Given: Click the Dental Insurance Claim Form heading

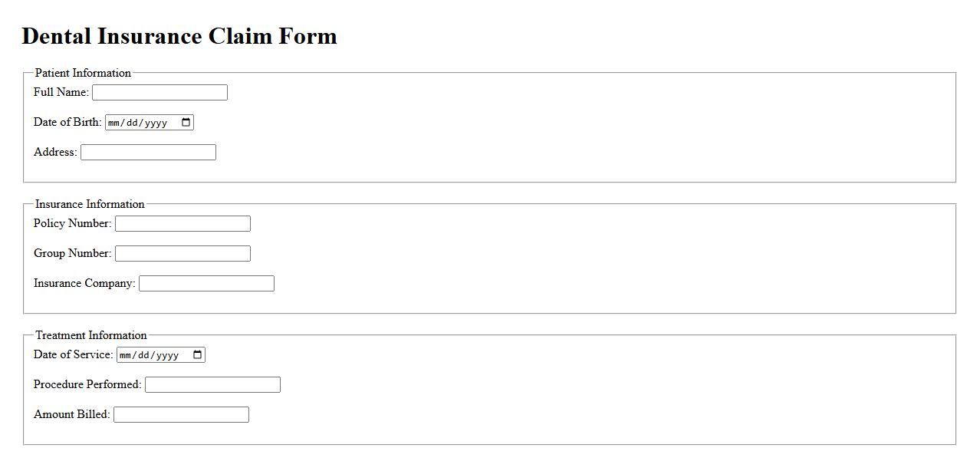Looking at the screenshot, I should [x=179, y=36].
